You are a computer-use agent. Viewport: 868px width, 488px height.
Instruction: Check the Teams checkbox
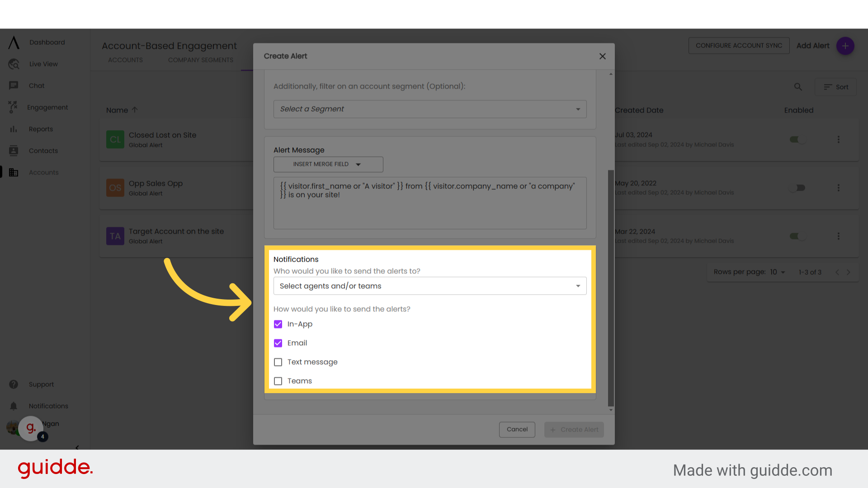pos(278,381)
